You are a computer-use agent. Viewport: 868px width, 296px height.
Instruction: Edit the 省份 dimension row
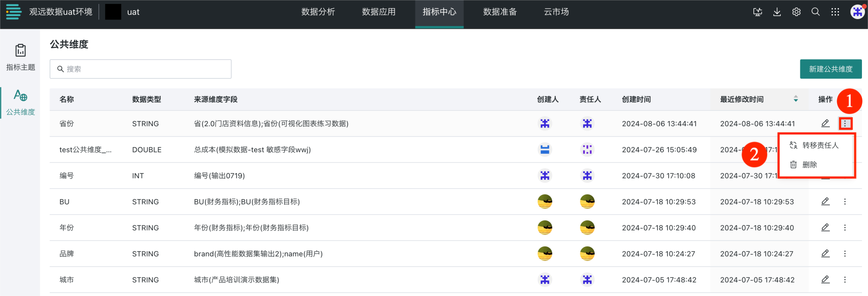[x=825, y=124]
